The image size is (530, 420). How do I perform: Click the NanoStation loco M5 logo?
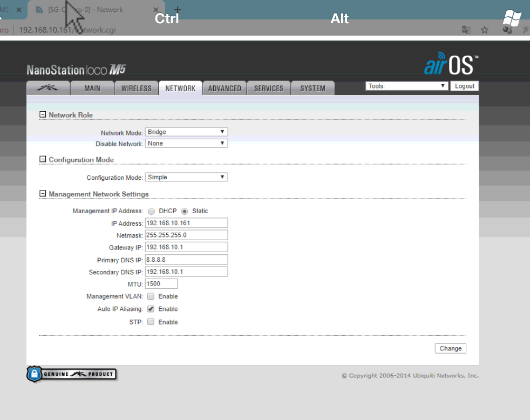coord(76,70)
